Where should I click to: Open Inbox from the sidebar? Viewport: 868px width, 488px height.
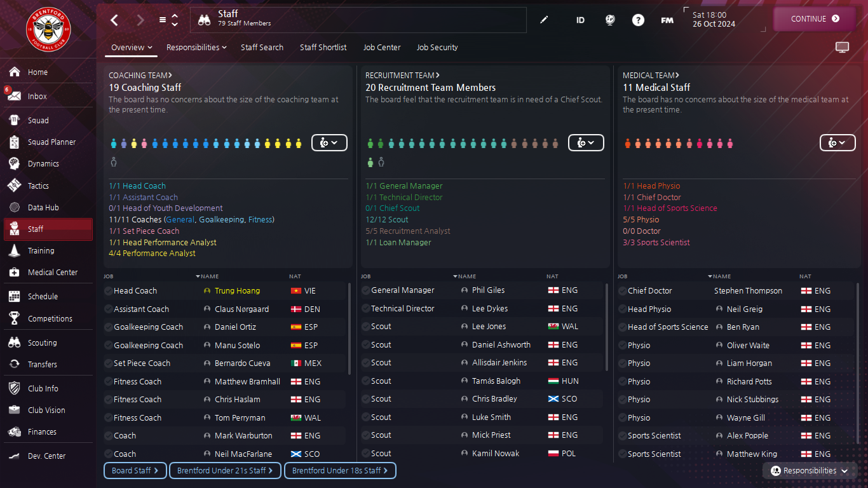coord(37,97)
